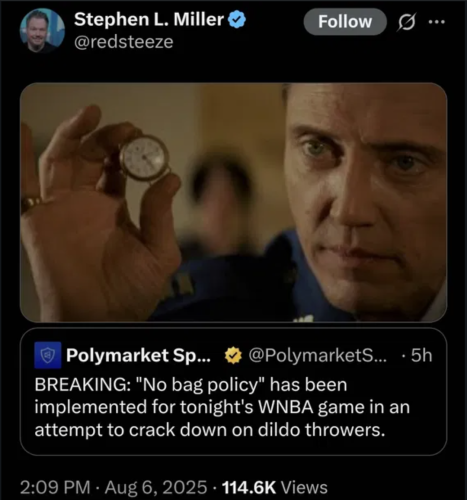Open Stephen L. Miller's profile avatar
This screenshot has height=500, width=467.
pos(42,31)
